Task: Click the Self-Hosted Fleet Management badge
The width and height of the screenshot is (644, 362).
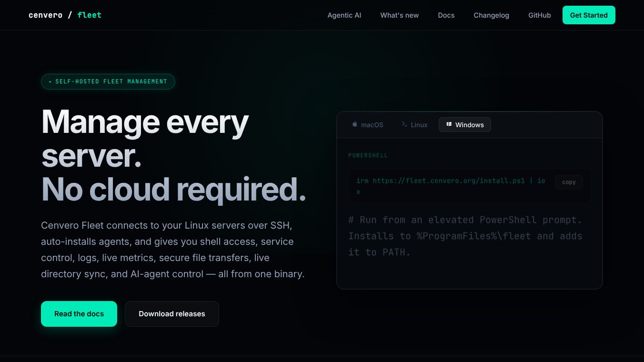Action: 108,81
